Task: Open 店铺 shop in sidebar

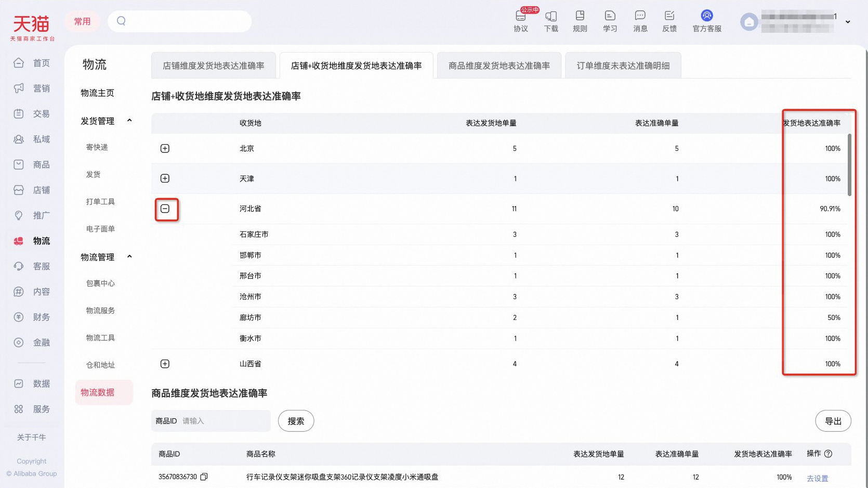Action: (x=32, y=190)
